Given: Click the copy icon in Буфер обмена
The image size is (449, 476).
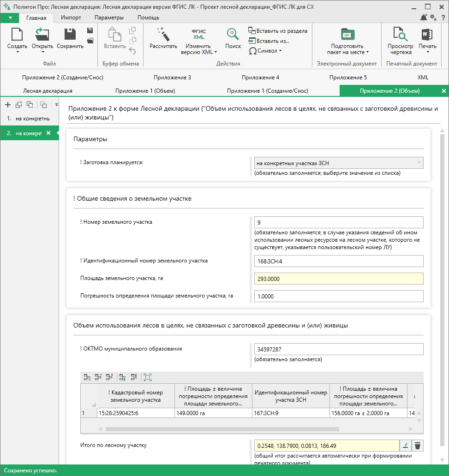Looking at the screenshot, I should tap(132, 30).
